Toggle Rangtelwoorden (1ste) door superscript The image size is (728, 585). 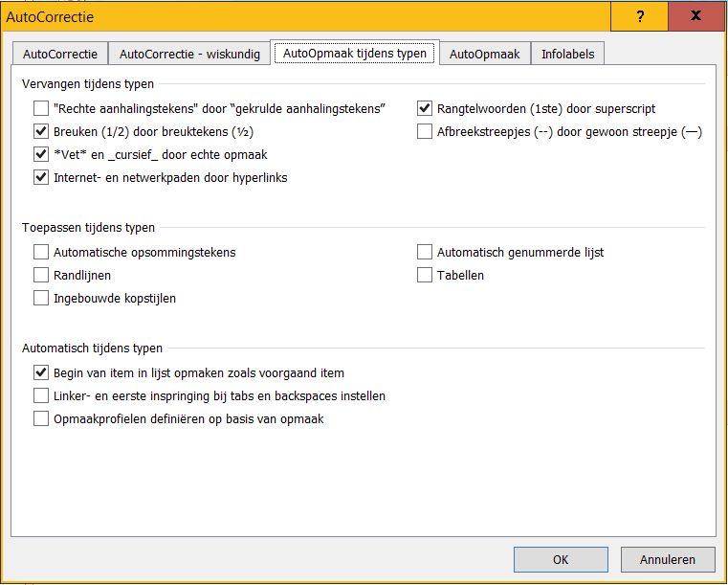click(426, 109)
